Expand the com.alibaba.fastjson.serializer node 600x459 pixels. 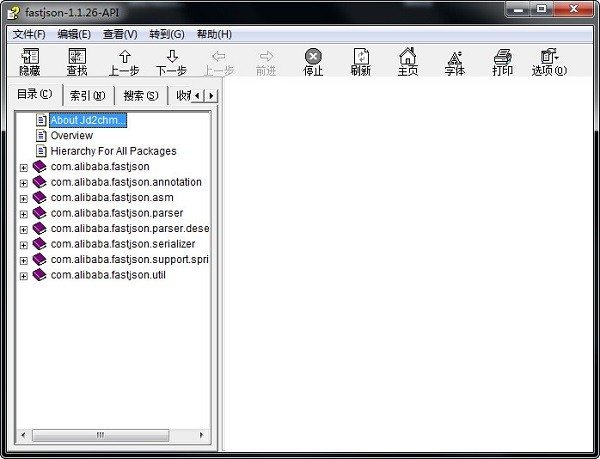(x=24, y=245)
